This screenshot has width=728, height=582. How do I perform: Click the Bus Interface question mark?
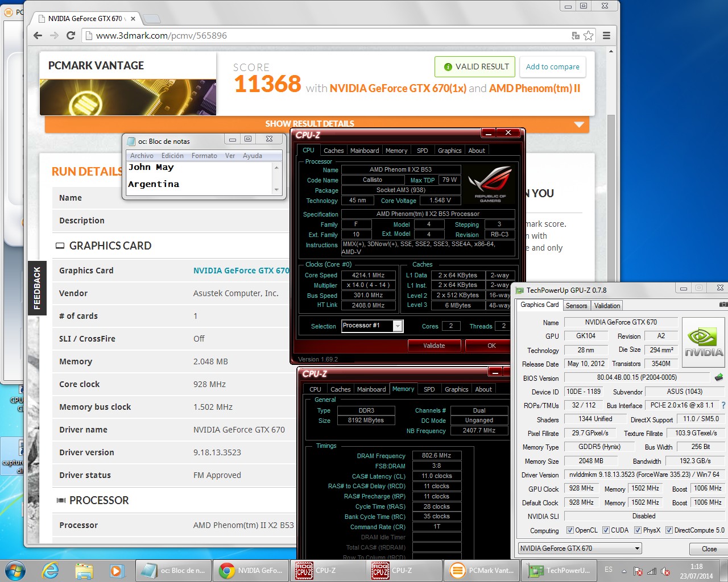coord(723,405)
